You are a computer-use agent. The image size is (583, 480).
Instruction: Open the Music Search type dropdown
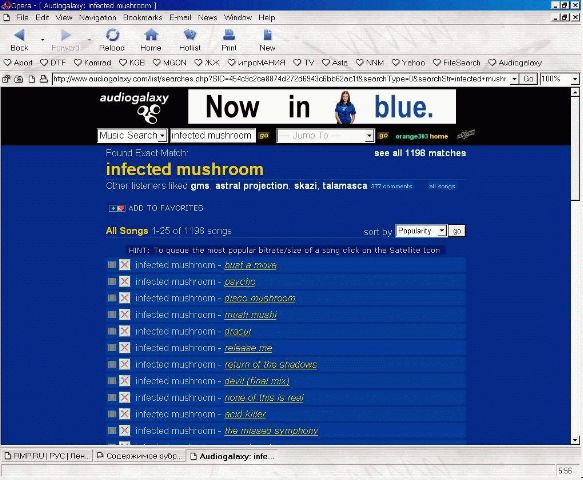coord(132,136)
